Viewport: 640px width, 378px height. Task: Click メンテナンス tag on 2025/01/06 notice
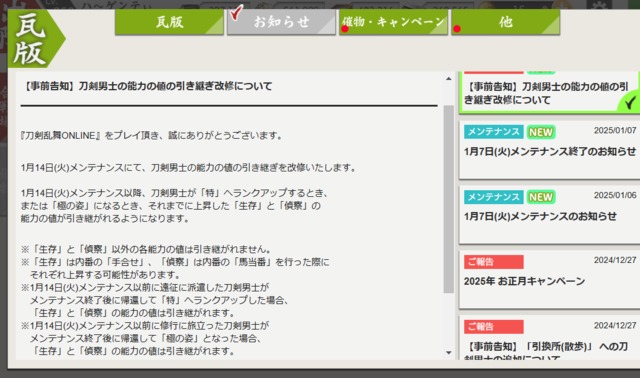493,197
